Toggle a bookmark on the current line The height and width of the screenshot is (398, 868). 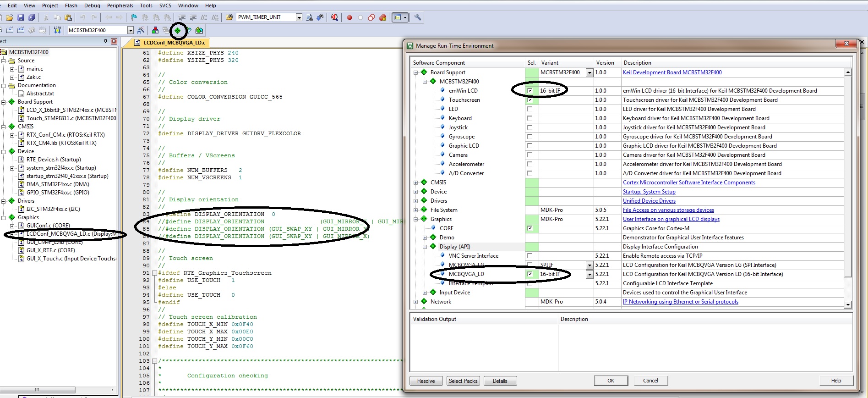(134, 17)
